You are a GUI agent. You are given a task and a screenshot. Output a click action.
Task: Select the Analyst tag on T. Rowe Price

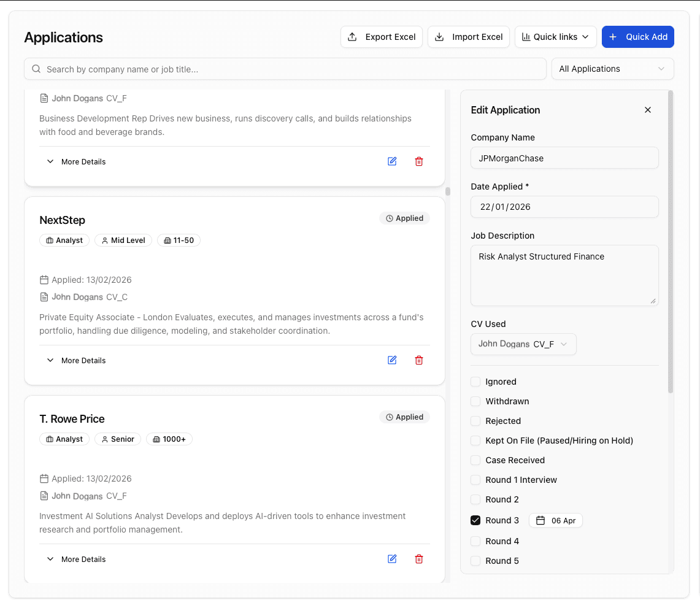pos(64,439)
